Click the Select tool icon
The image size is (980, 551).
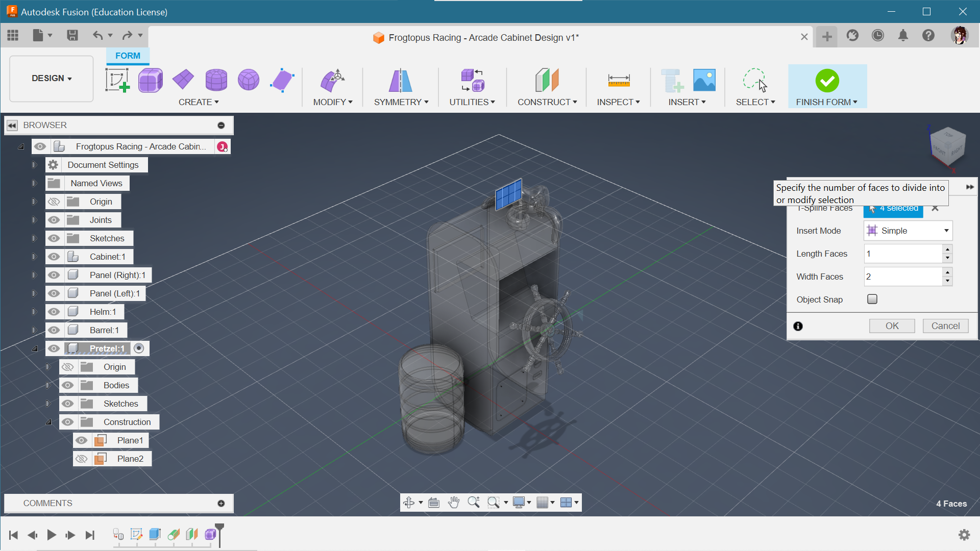755,80
